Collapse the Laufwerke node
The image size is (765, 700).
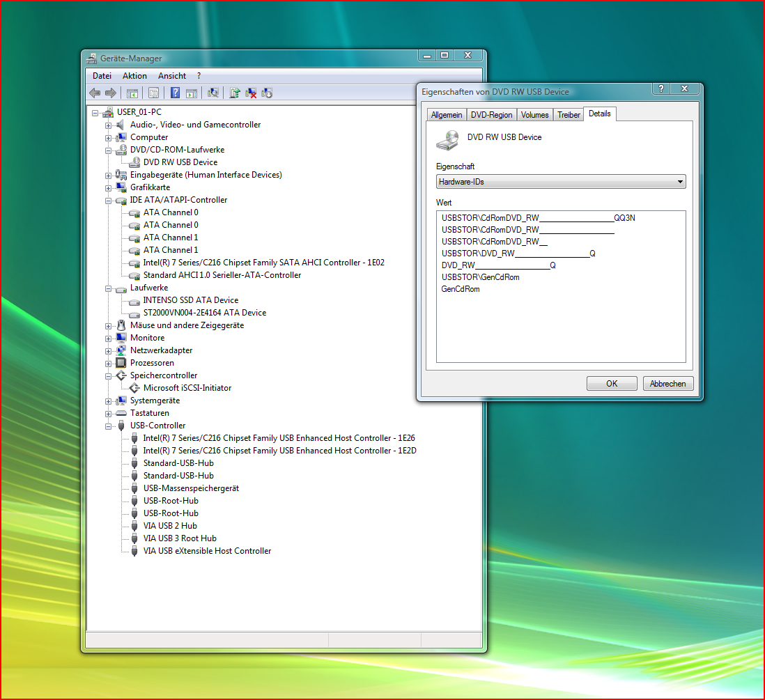[x=108, y=288]
